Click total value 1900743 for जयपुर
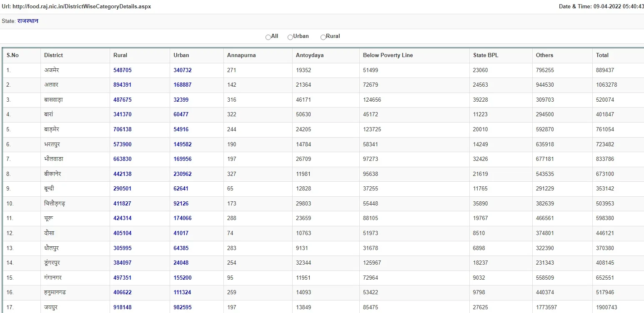The width and height of the screenshot is (644, 313). coord(606,308)
